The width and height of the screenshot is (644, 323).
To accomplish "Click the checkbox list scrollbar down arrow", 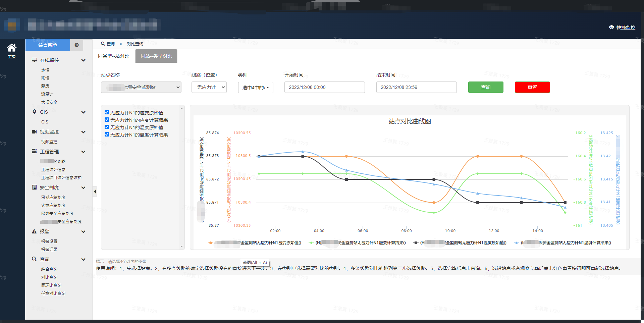I will pos(182,247).
